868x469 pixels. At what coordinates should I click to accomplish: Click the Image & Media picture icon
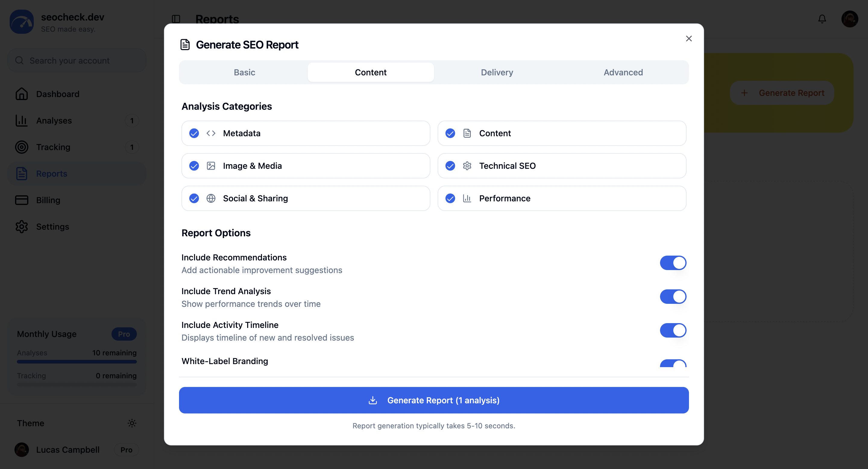(x=211, y=166)
